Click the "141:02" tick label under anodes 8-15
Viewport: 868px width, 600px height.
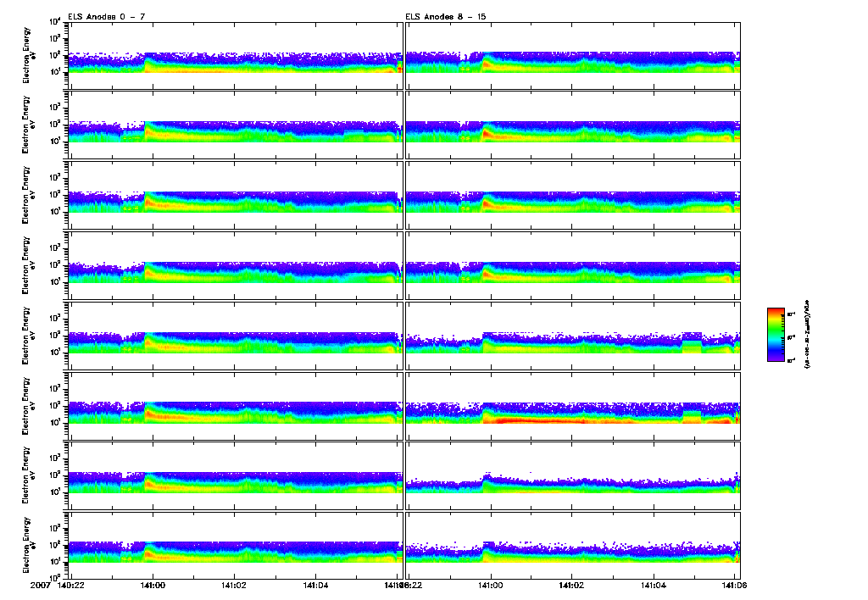[x=571, y=585]
